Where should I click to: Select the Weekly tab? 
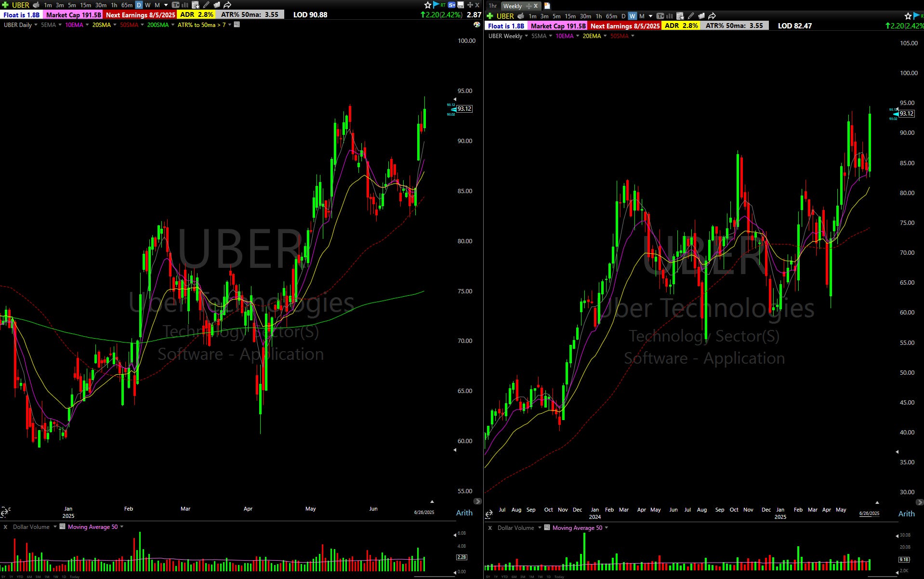pyautogui.click(x=512, y=6)
